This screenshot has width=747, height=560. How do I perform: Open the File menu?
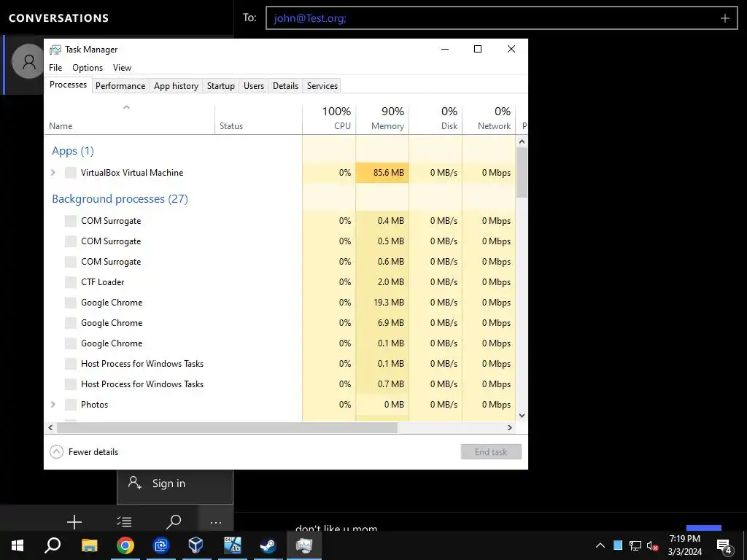point(55,68)
